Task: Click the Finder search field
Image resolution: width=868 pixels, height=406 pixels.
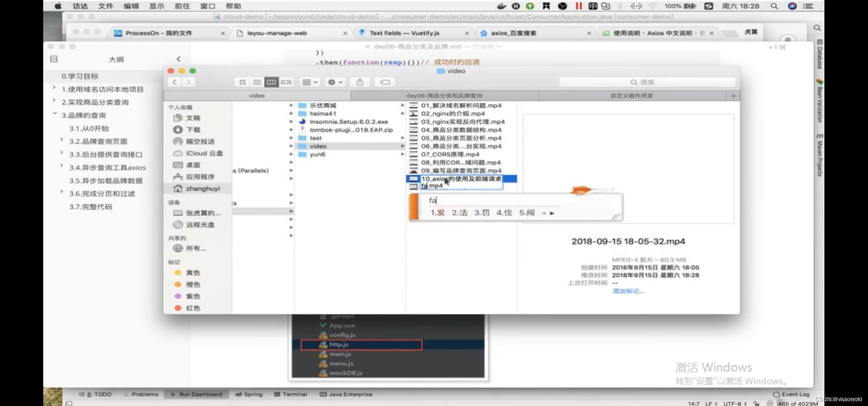Action: click(647, 82)
